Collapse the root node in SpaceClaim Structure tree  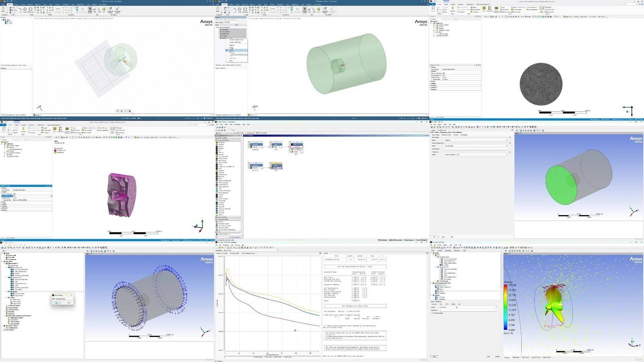point(2,20)
